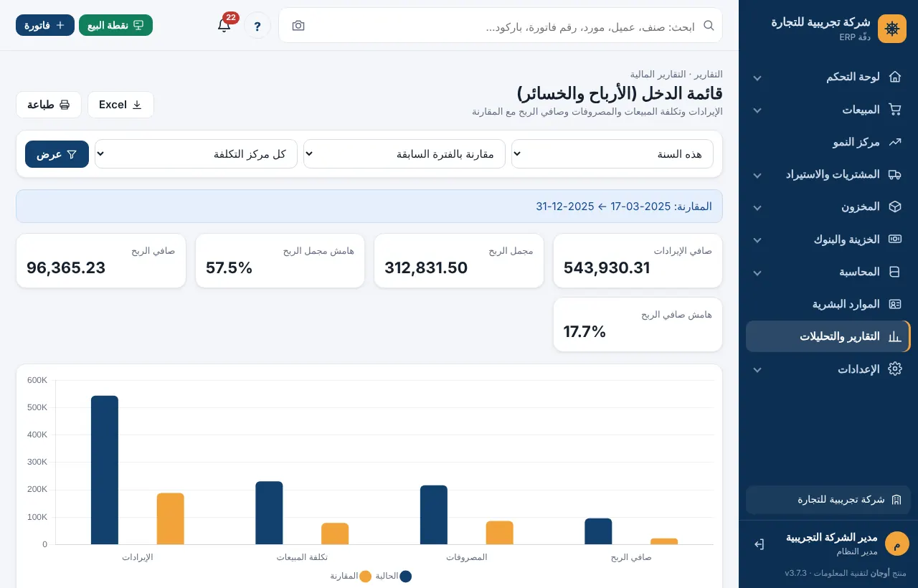Image resolution: width=918 pixels, height=588 pixels.
Task: Click the trending arrow icon beside مركز النمو
Action: click(894, 142)
